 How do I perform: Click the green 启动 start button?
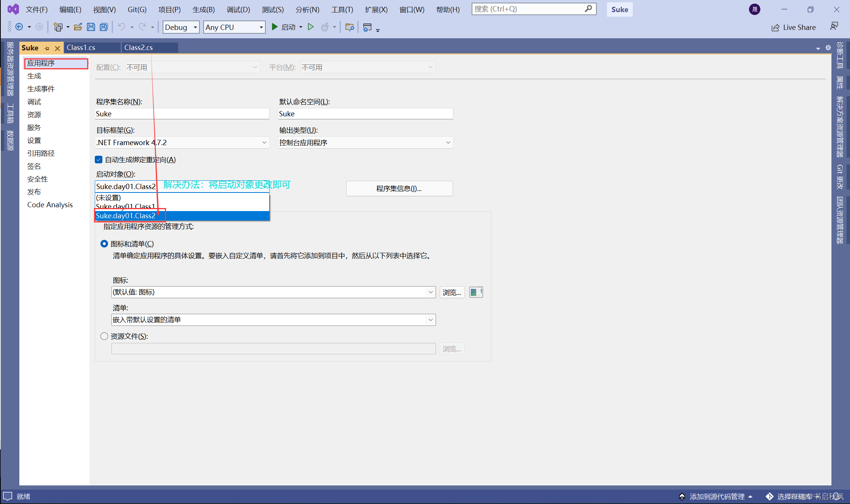[284, 27]
